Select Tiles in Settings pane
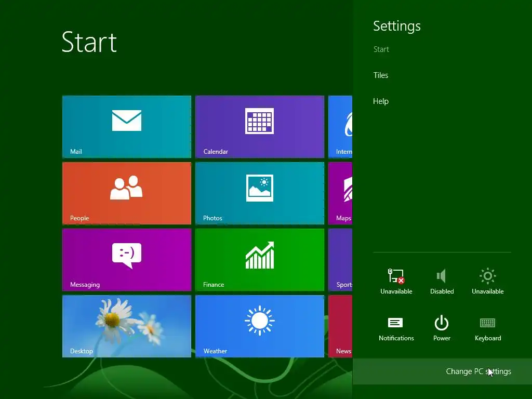This screenshot has height=399, width=532. coord(381,75)
